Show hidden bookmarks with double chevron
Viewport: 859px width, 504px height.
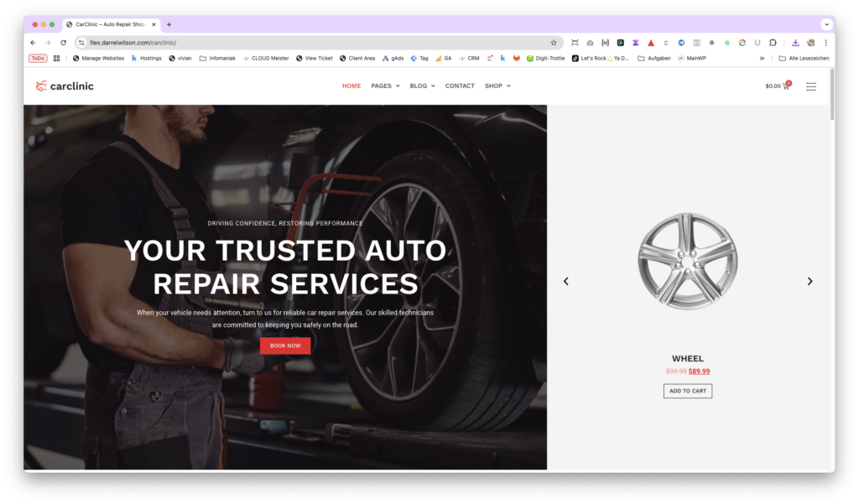tap(762, 58)
